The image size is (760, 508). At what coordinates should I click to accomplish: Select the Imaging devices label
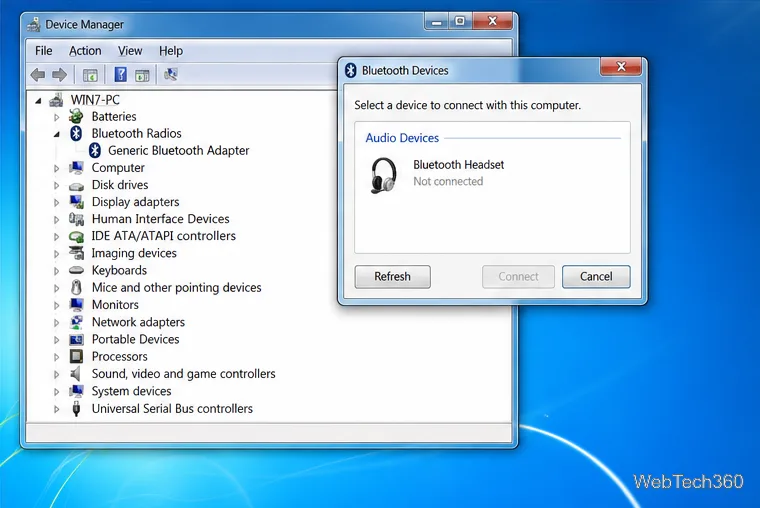click(x=134, y=253)
